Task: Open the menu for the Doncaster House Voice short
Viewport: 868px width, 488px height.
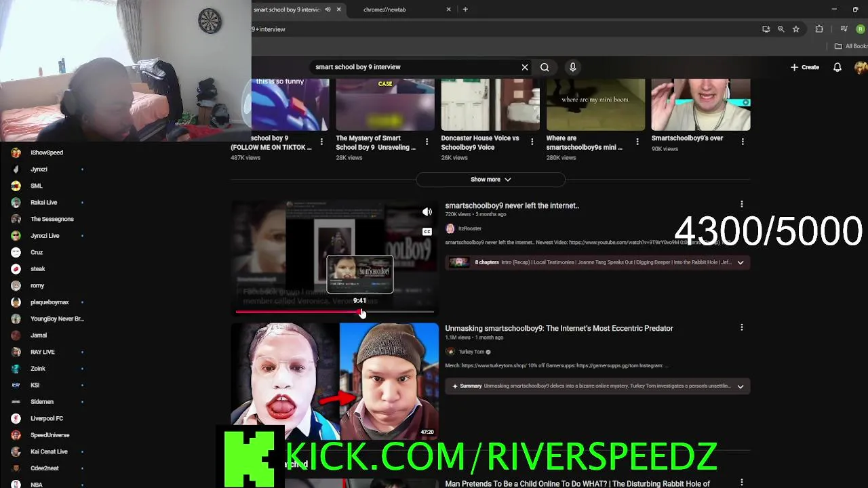Action: click(532, 142)
